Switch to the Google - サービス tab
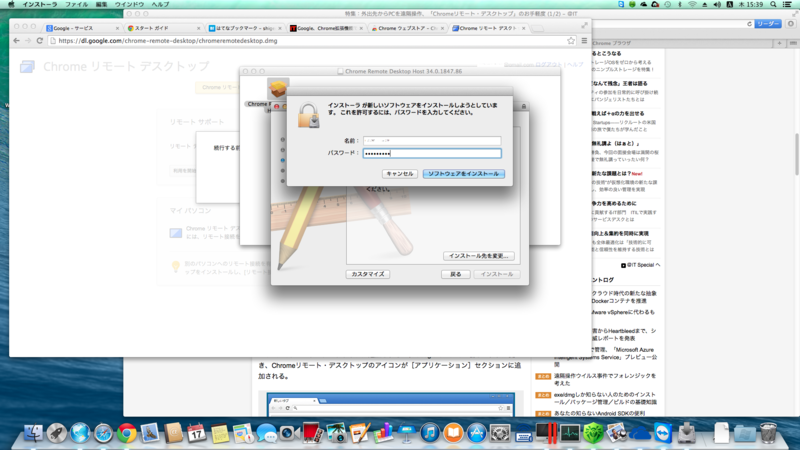 (x=82, y=28)
